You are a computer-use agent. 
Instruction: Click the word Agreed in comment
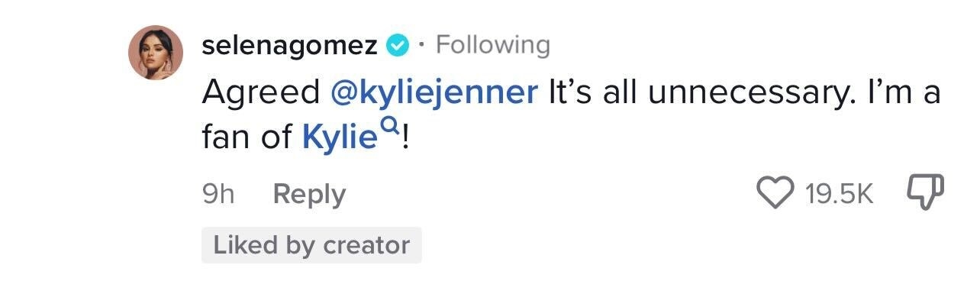pos(261,93)
